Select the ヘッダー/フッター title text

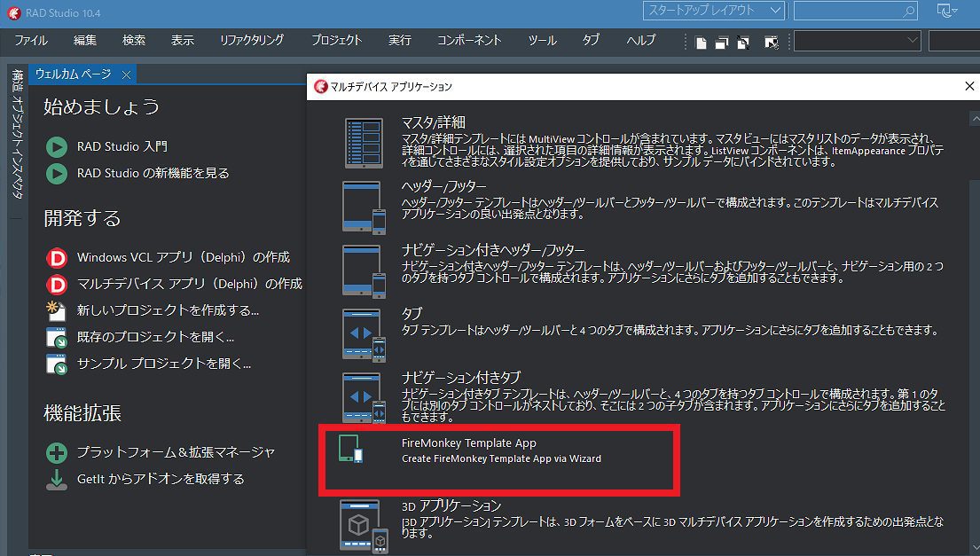443,186
